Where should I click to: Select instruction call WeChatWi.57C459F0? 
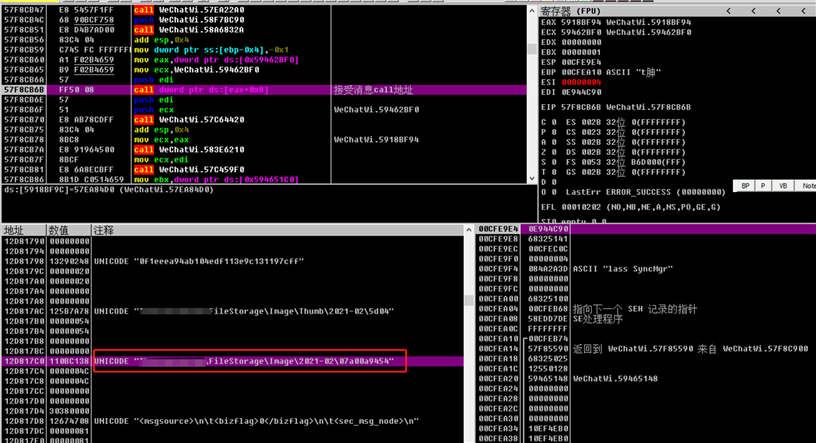[x=189, y=170]
